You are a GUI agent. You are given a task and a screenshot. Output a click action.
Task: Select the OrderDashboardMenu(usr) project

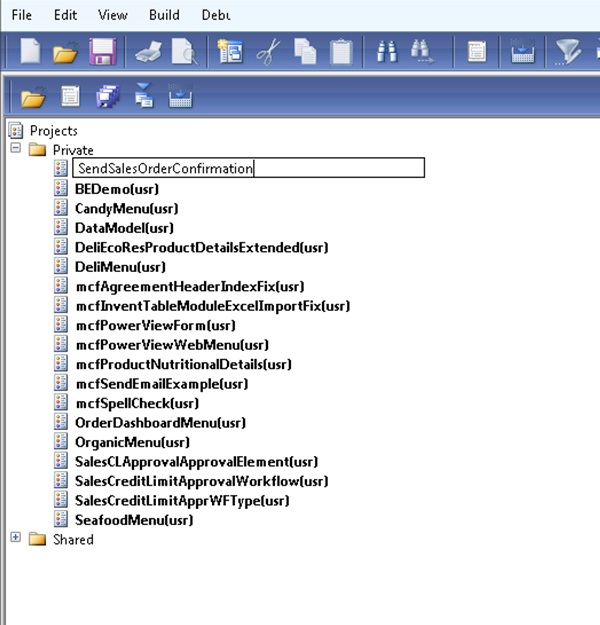(160, 422)
